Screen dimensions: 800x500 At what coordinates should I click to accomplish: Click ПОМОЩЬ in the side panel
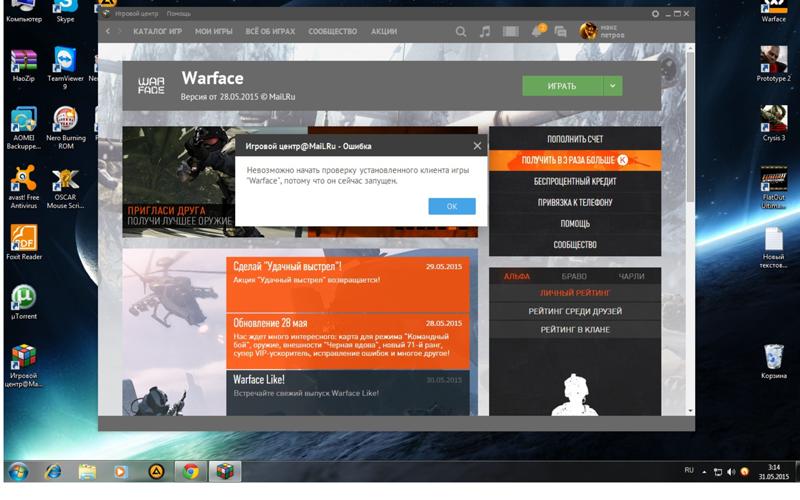point(575,223)
